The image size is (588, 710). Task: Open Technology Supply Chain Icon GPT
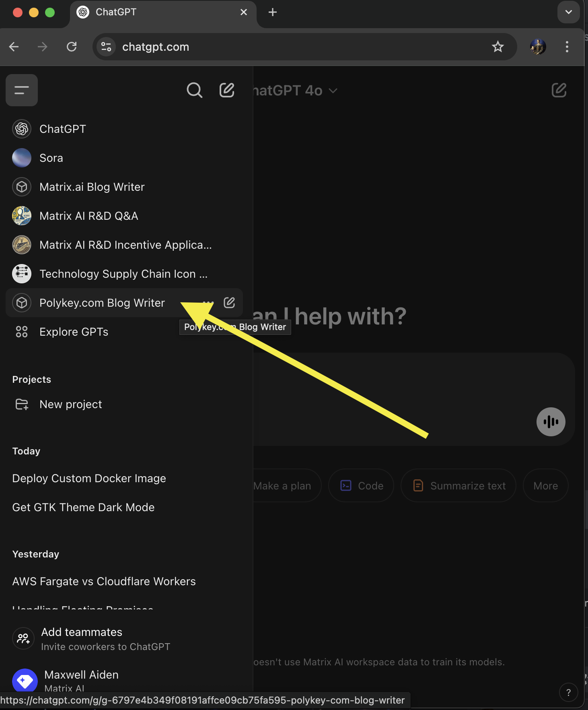tap(124, 274)
